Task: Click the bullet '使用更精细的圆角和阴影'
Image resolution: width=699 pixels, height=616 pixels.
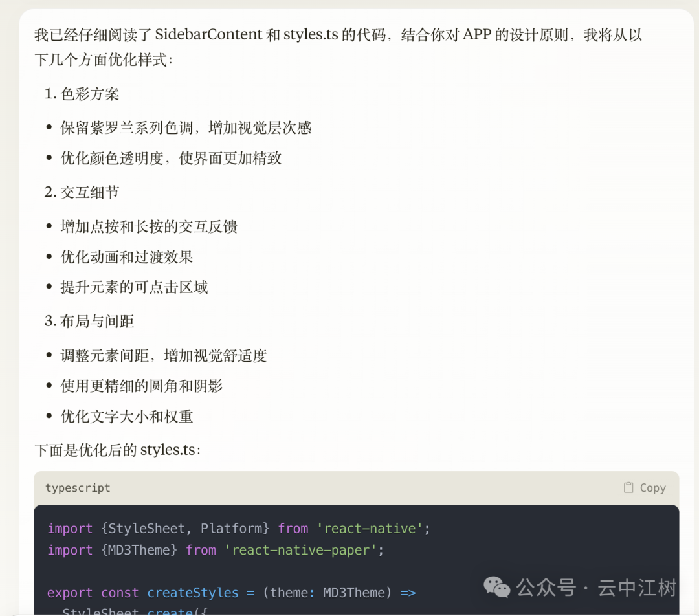Action: [x=141, y=386]
